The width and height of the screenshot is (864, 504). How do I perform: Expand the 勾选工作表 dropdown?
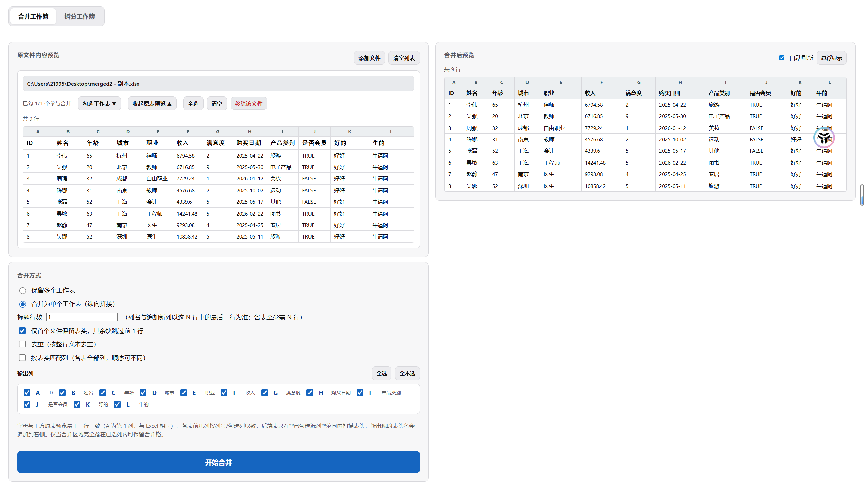99,104
